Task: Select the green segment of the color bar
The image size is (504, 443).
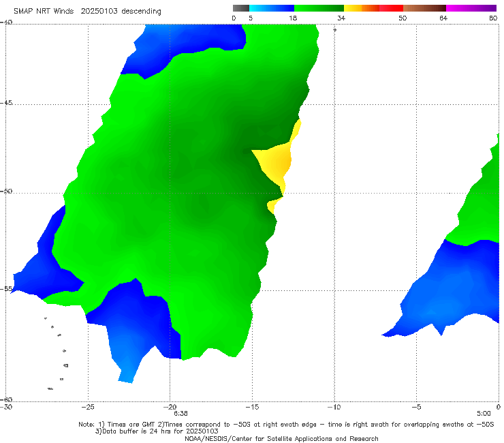Action: 319,8
